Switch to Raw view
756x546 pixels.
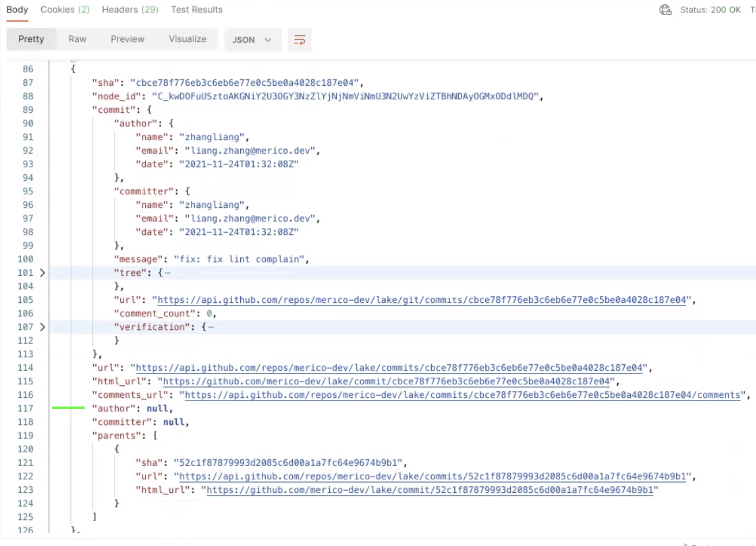(78, 39)
